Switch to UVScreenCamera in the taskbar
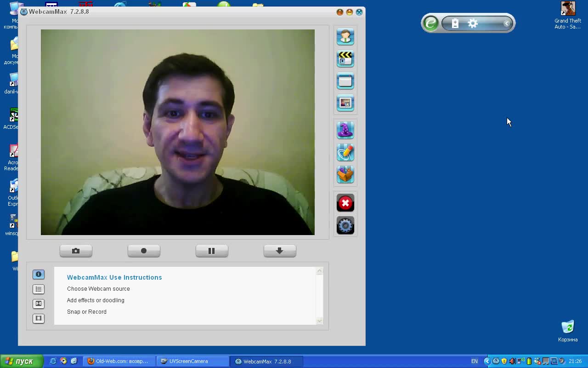Image resolution: width=588 pixels, height=368 pixels. click(192, 361)
